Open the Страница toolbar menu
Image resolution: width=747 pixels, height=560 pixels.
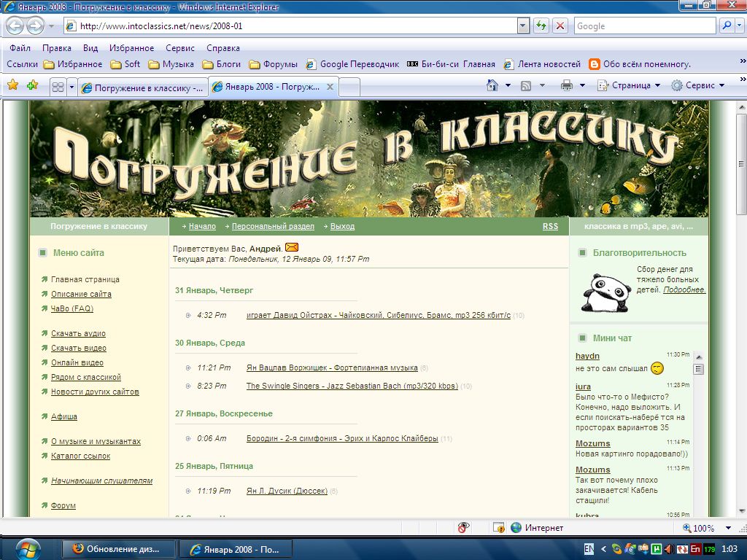point(629,85)
